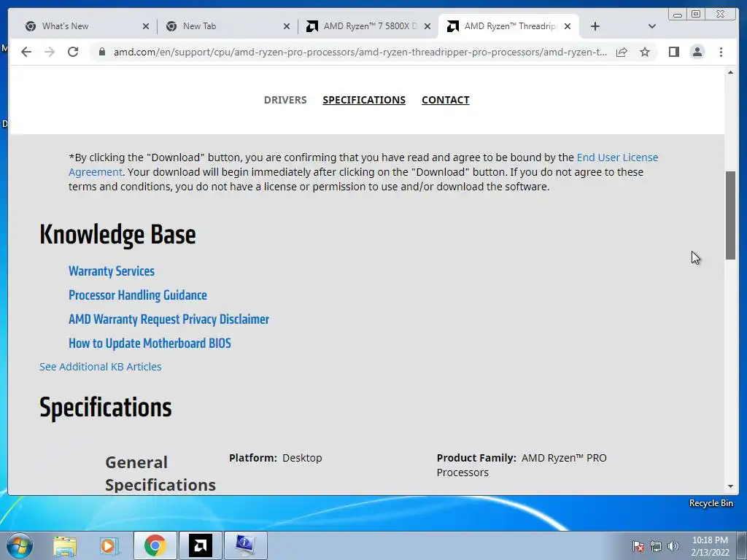747x560 pixels.
Task: Open the Warranty Services article
Action: click(112, 271)
